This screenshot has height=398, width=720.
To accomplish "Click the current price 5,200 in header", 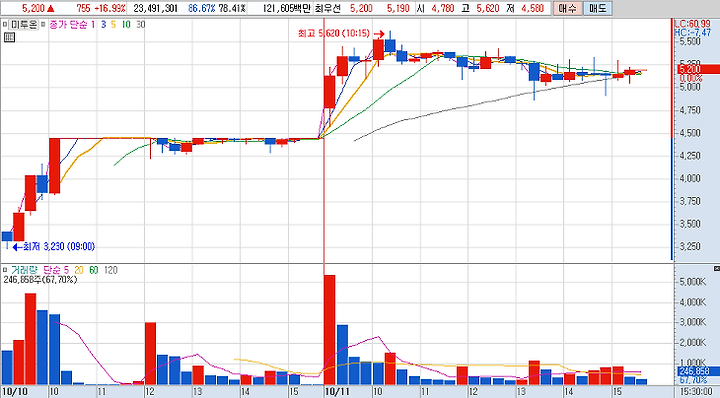I will tap(34, 8).
